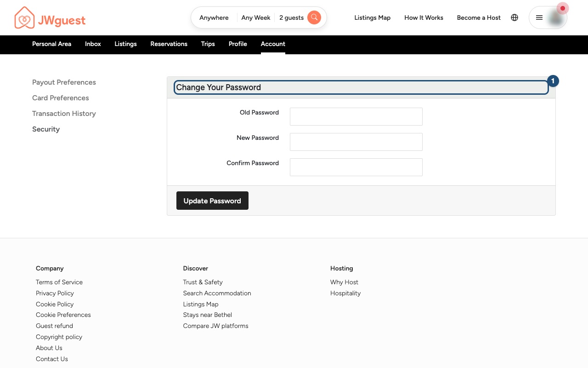The image size is (588, 368).
Task: Open Listings Map in header
Action: click(x=373, y=17)
